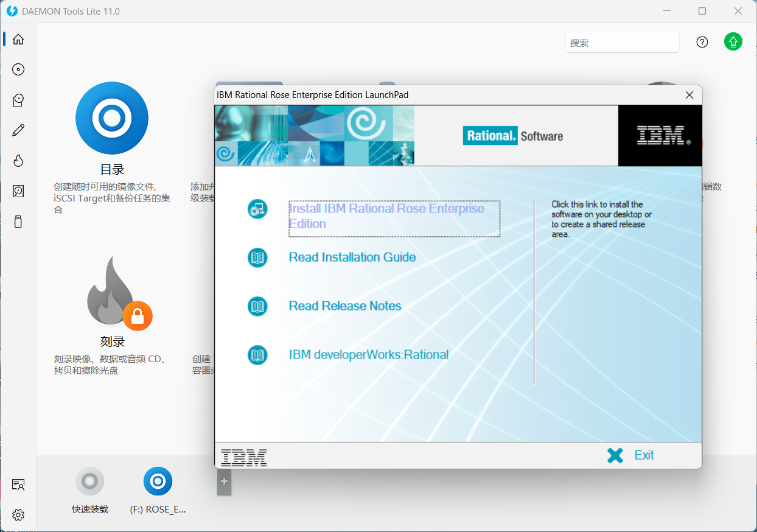Click the green upgrade arrow icon
Screen dimensions: 757x532
point(733,42)
